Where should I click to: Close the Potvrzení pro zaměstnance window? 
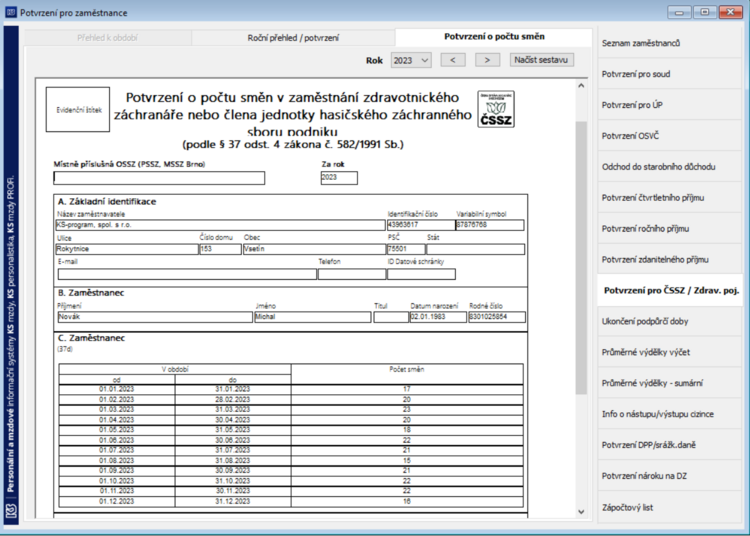click(x=730, y=12)
